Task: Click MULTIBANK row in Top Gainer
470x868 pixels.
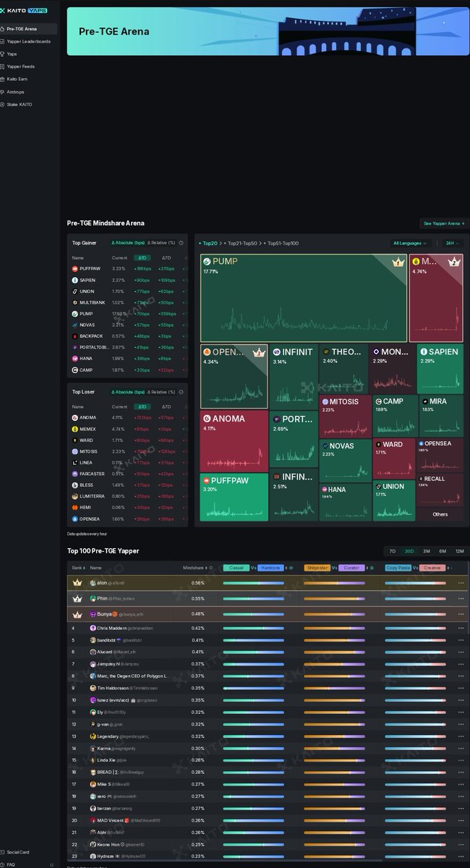Action: pyautogui.click(x=127, y=302)
